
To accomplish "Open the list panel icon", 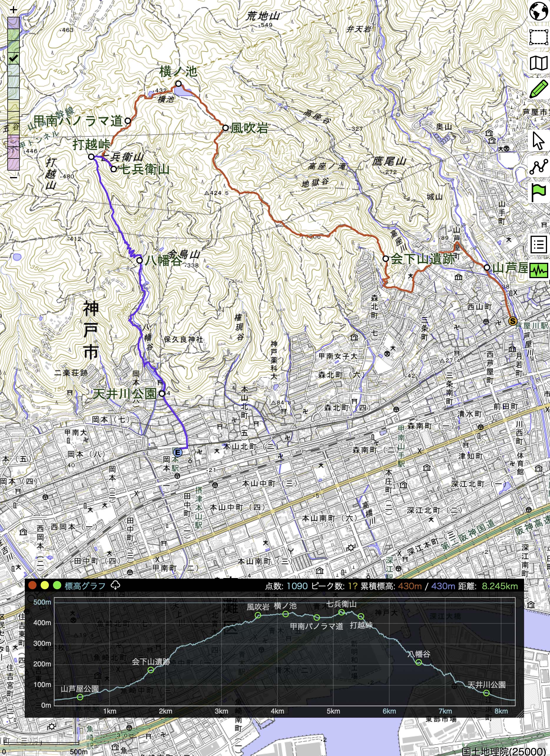I will 539,245.
